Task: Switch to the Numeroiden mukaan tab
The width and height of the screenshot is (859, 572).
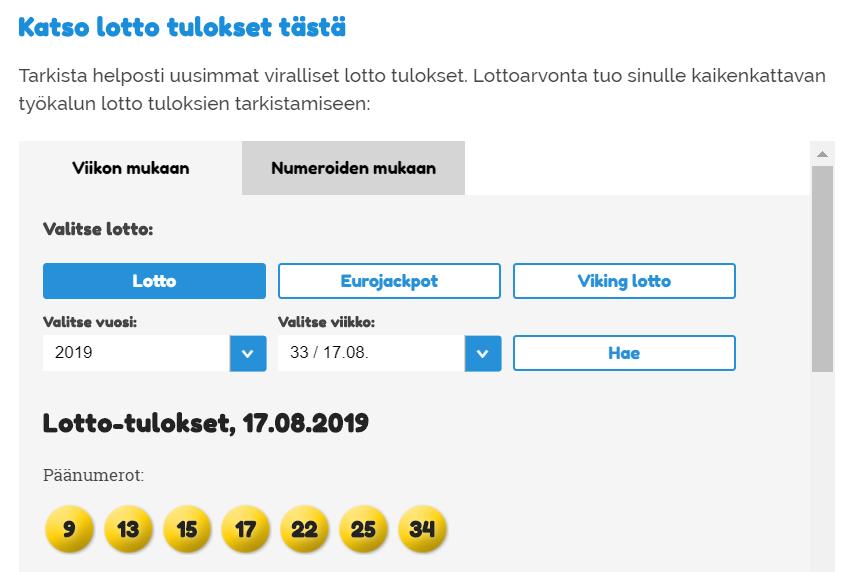Action: click(x=353, y=168)
